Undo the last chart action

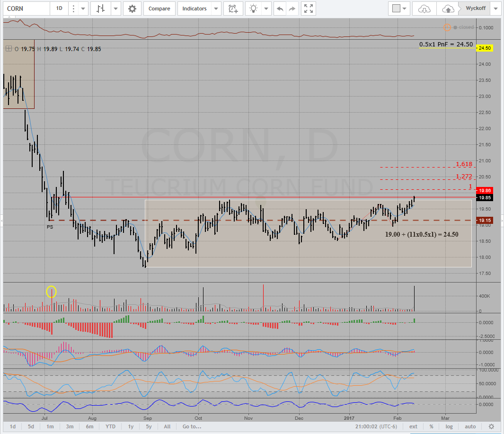(x=280, y=9)
